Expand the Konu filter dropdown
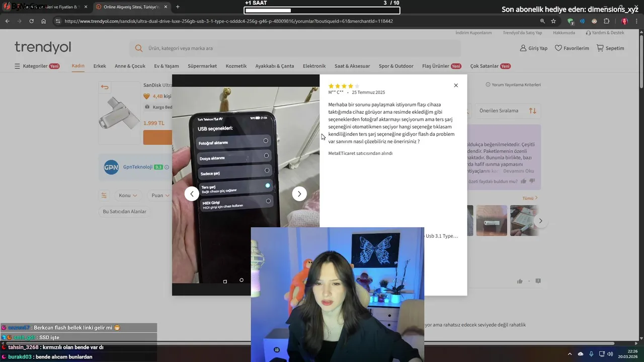 [129, 195]
